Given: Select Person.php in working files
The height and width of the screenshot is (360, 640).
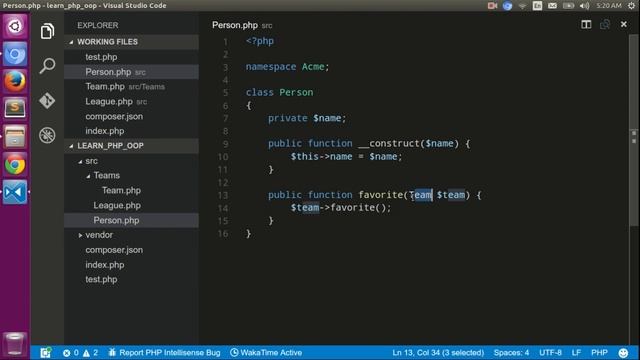Looking at the screenshot, I should [131, 72].
